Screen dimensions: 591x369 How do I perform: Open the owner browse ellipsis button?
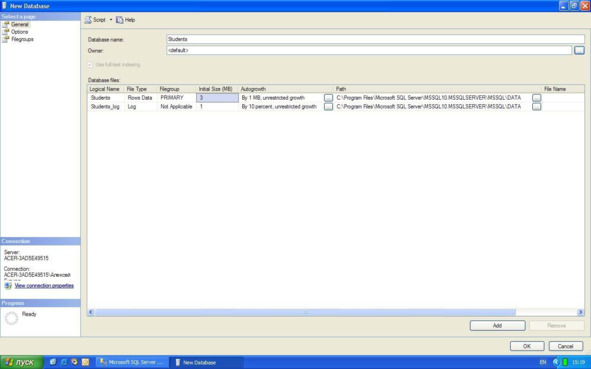(x=579, y=50)
